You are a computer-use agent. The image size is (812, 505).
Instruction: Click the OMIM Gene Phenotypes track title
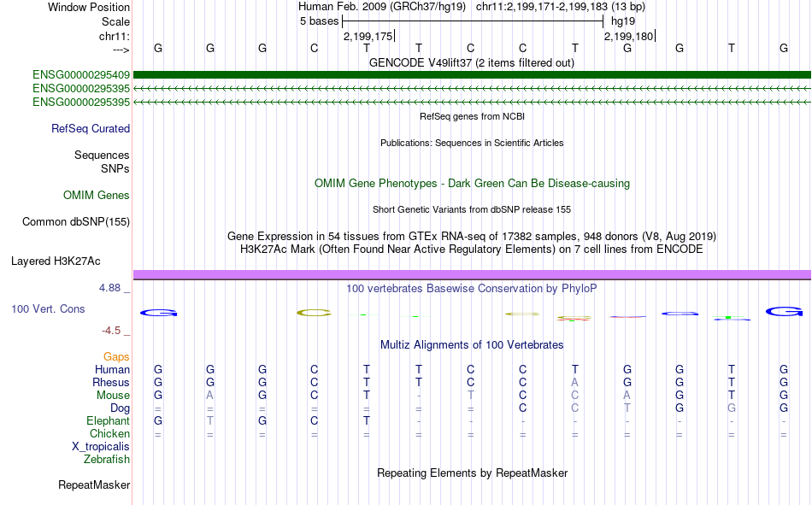click(x=472, y=184)
